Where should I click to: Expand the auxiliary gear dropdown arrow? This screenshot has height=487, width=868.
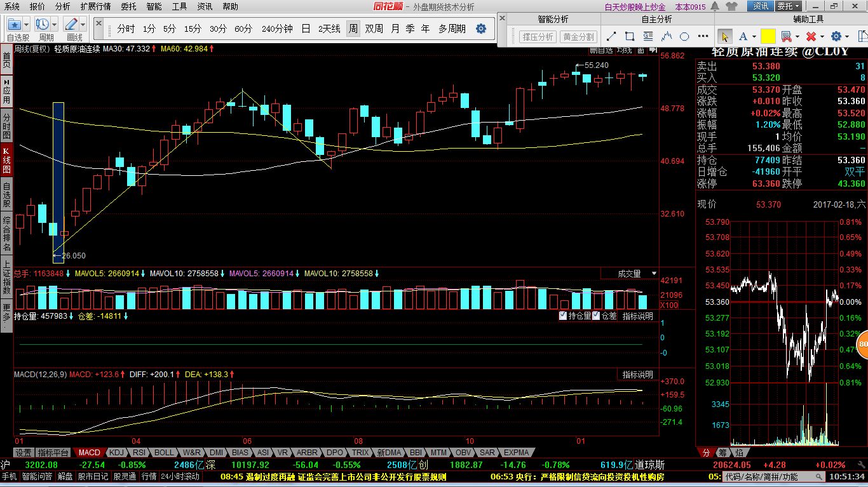tap(847, 36)
